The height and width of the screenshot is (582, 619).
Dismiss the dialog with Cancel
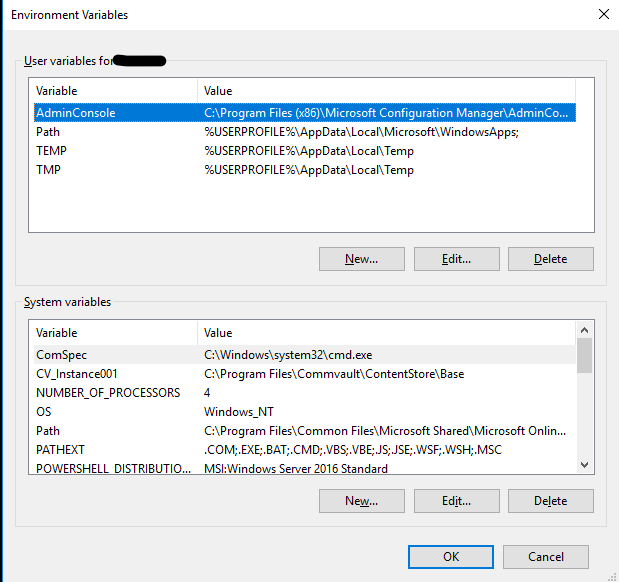coord(546,557)
